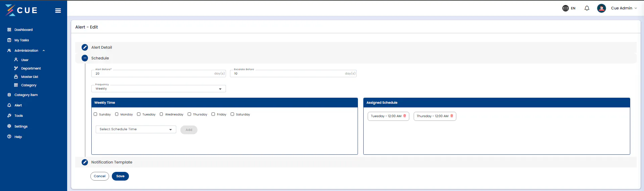Click the globe language icon

pyautogui.click(x=565, y=8)
